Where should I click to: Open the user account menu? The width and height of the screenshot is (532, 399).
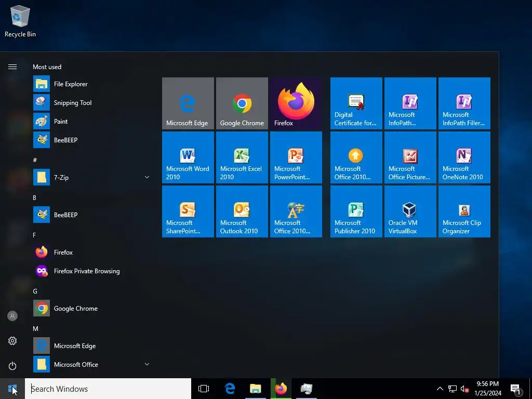click(x=12, y=316)
